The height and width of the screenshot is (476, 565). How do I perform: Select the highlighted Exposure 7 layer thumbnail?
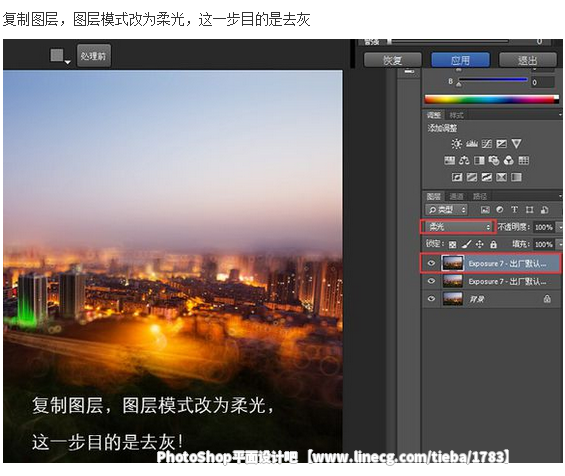(453, 263)
